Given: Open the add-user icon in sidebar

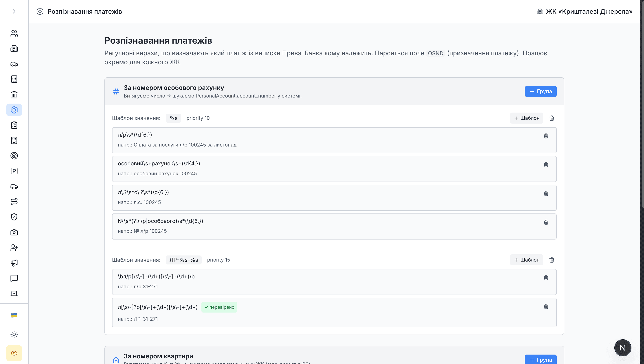Looking at the screenshot, I should click(14, 248).
